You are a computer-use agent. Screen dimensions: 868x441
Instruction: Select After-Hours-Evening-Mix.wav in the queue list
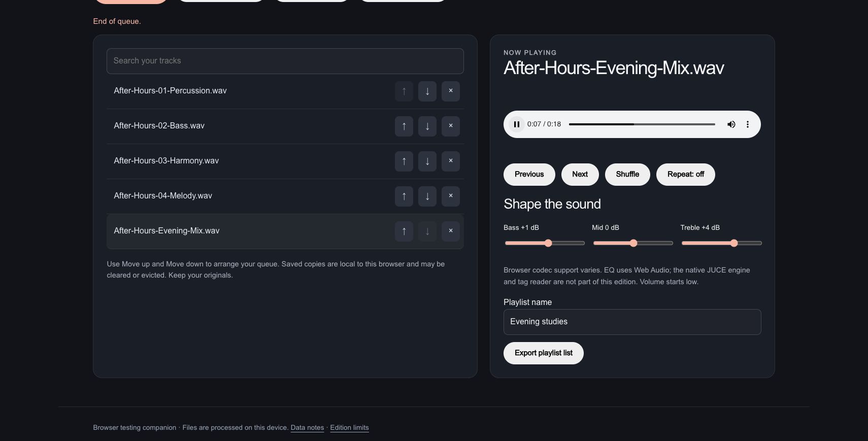285,231
